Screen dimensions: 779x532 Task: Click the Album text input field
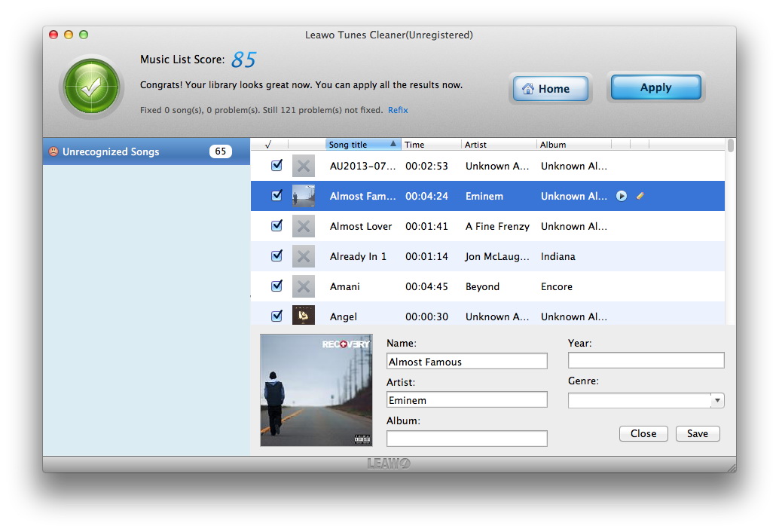[466, 439]
